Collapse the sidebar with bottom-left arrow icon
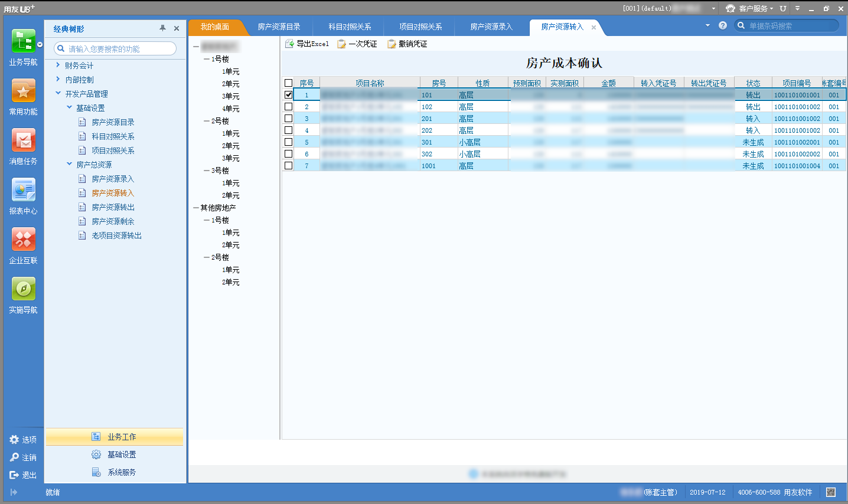Viewport: 848px width, 504px height. tap(14, 492)
